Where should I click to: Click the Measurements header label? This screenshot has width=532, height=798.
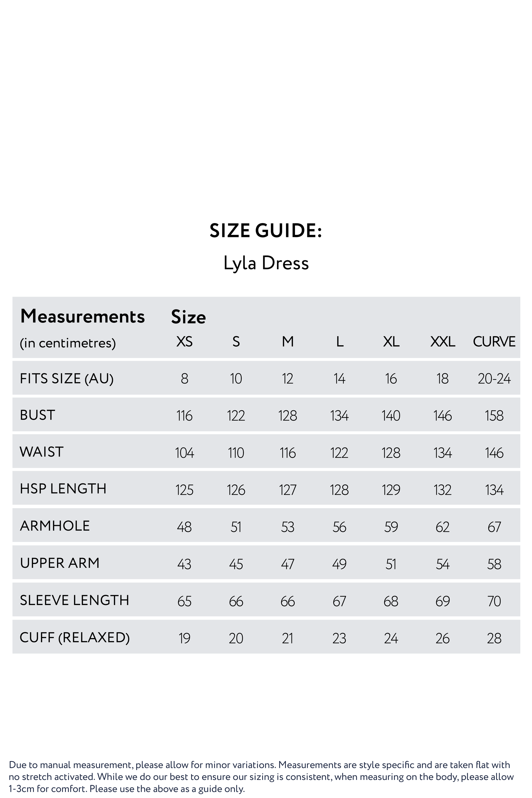[83, 316]
